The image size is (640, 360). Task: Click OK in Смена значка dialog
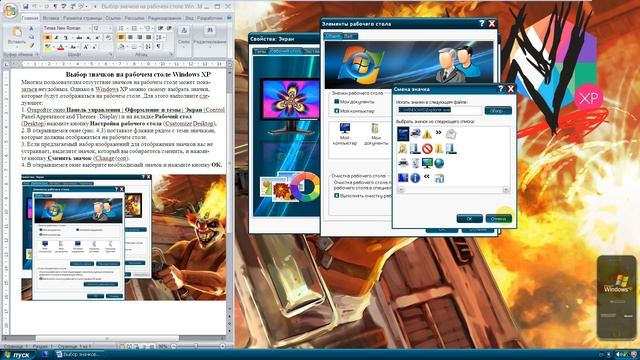coord(469,219)
